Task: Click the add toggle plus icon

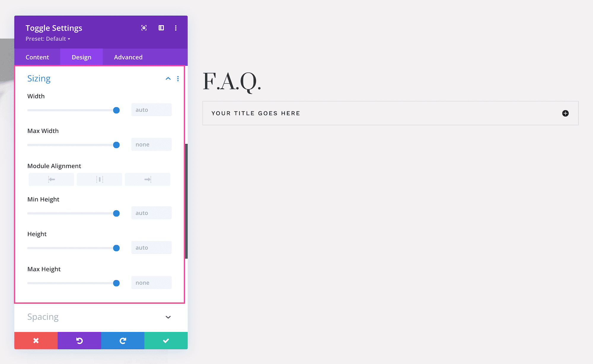Action: point(565,113)
